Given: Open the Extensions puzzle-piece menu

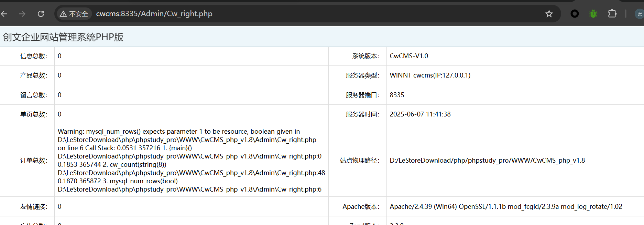Looking at the screenshot, I should click(612, 14).
